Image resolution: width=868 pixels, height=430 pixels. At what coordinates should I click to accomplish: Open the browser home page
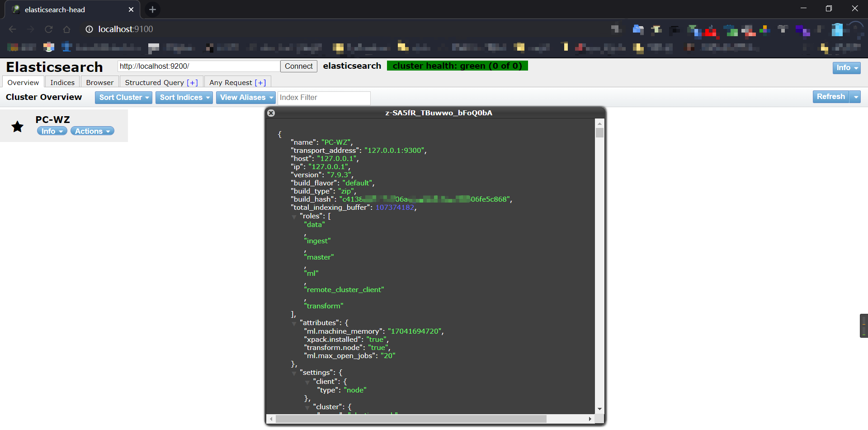(x=66, y=29)
